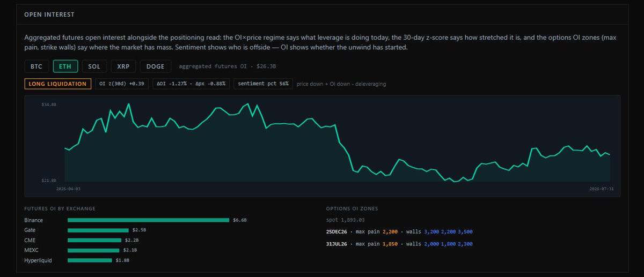Click the sentiment pct 56% chip

[263, 84]
